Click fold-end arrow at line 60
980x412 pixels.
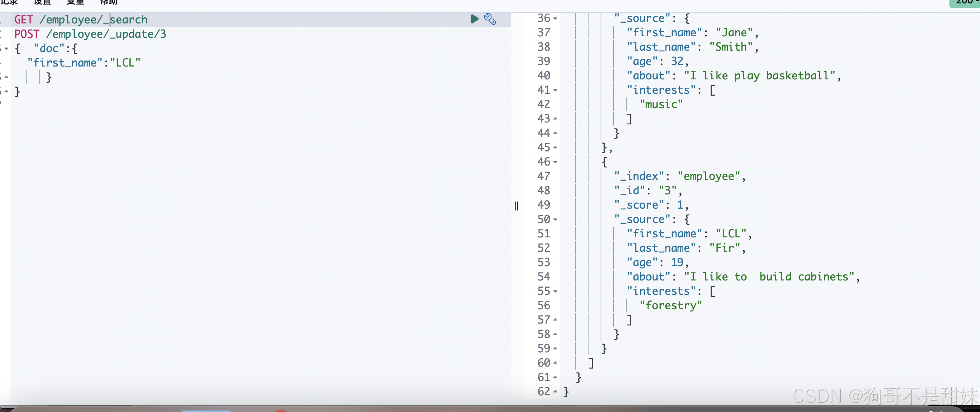(555, 363)
